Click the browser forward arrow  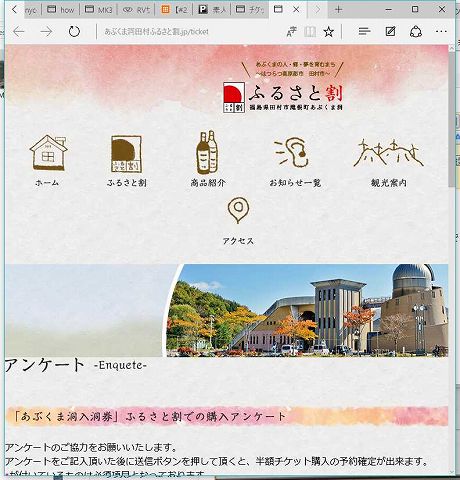tap(46, 32)
